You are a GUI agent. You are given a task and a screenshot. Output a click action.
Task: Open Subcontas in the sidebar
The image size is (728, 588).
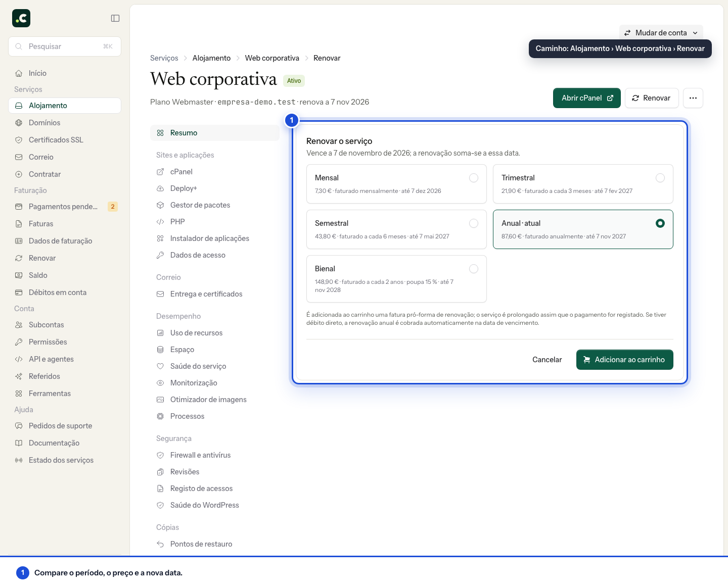(65, 325)
